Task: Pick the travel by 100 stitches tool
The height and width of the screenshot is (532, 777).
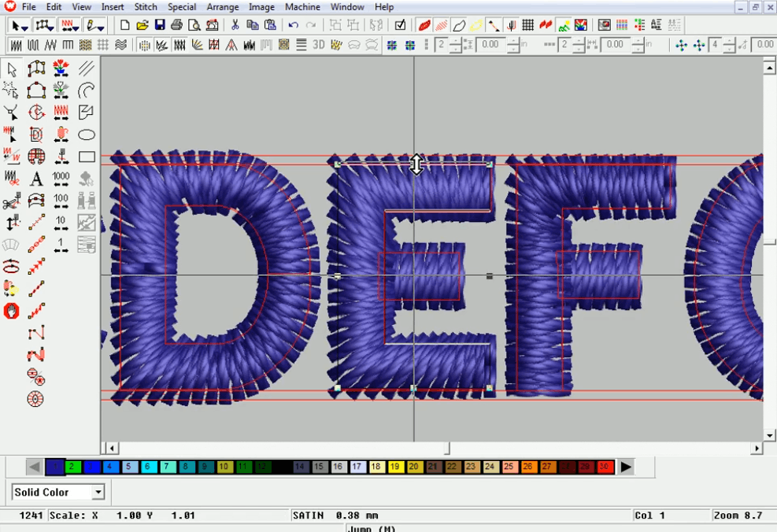Action: 61,201
